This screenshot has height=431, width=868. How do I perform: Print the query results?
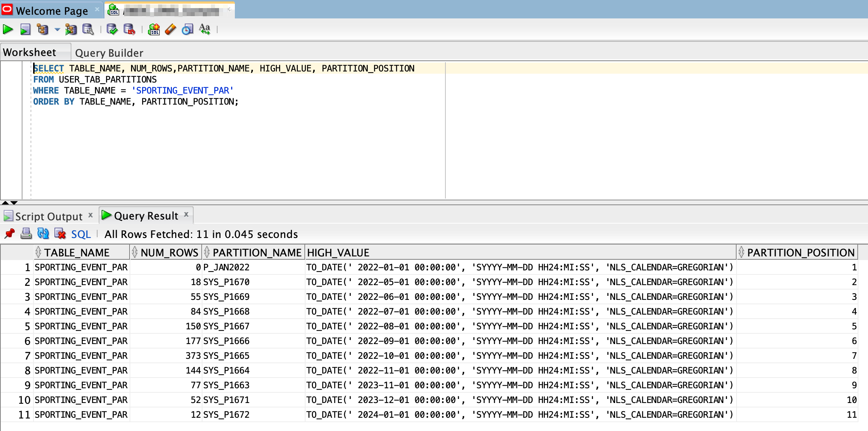[x=27, y=234]
